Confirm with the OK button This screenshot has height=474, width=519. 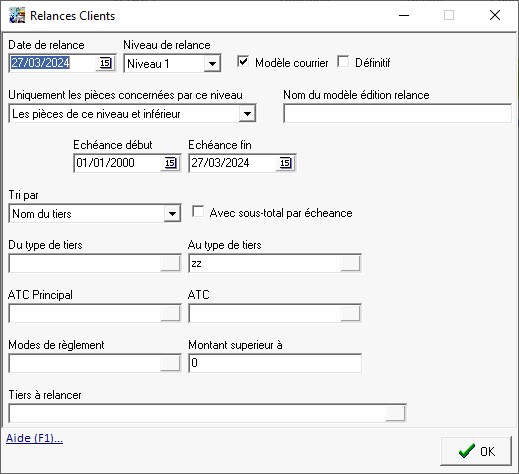pyautogui.click(x=476, y=451)
